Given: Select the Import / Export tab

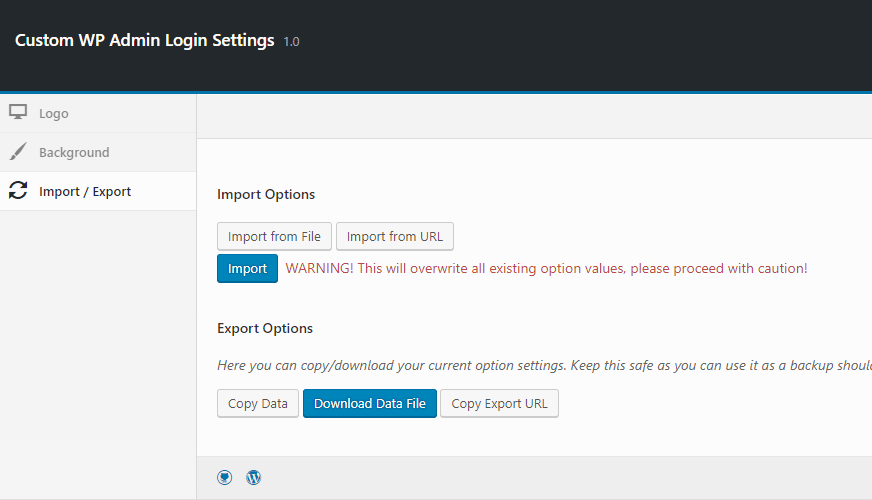Looking at the screenshot, I should pyautogui.click(x=98, y=191).
